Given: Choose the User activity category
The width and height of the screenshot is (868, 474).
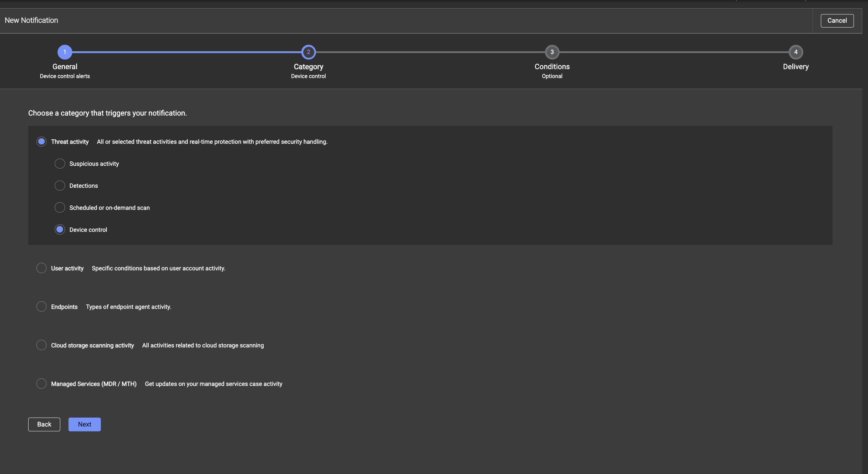Looking at the screenshot, I should click(x=41, y=268).
